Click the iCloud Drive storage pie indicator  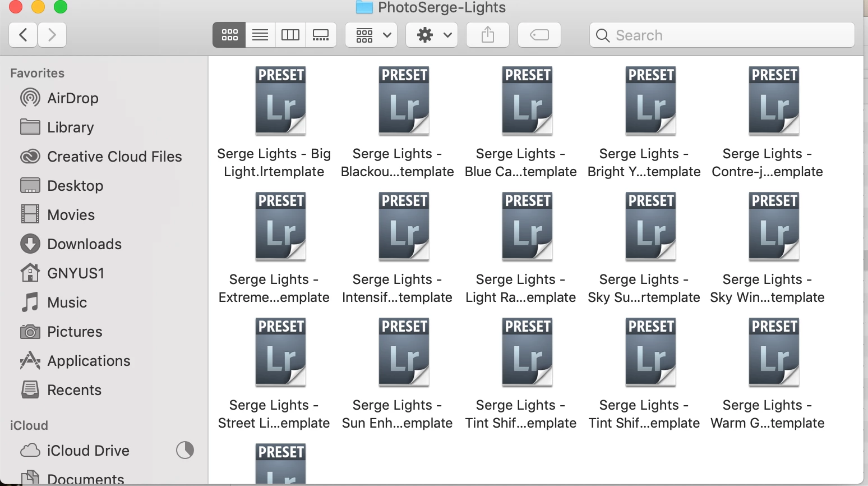(x=185, y=450)
